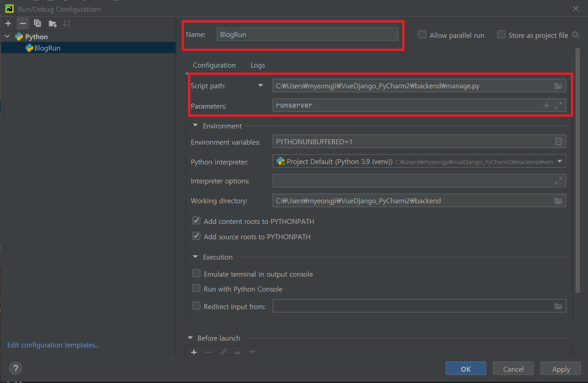Browse for the Script path file
The image size is (588, 383).
coord(558,86)
